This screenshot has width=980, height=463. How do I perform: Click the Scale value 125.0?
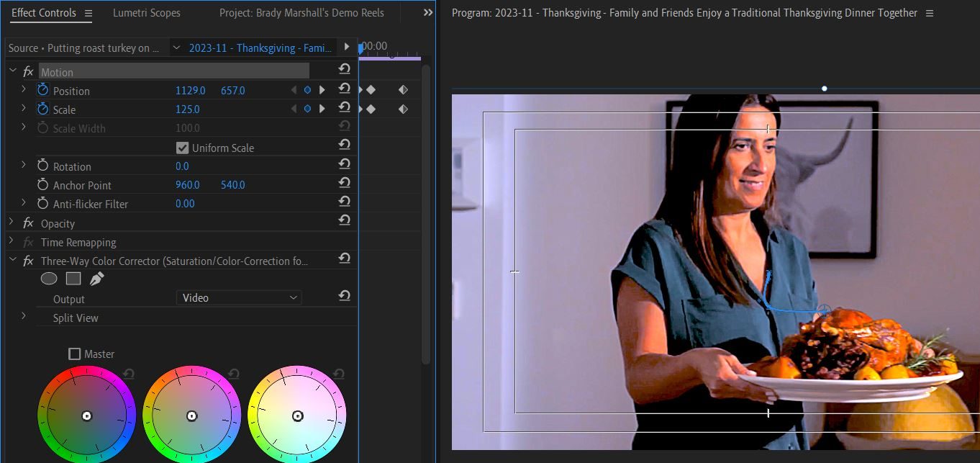188,109
